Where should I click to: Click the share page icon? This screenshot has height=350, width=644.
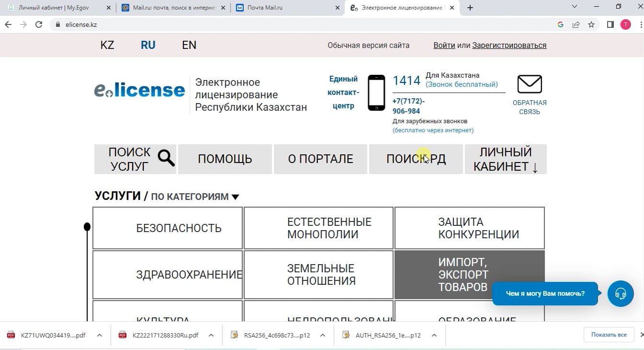576,24
